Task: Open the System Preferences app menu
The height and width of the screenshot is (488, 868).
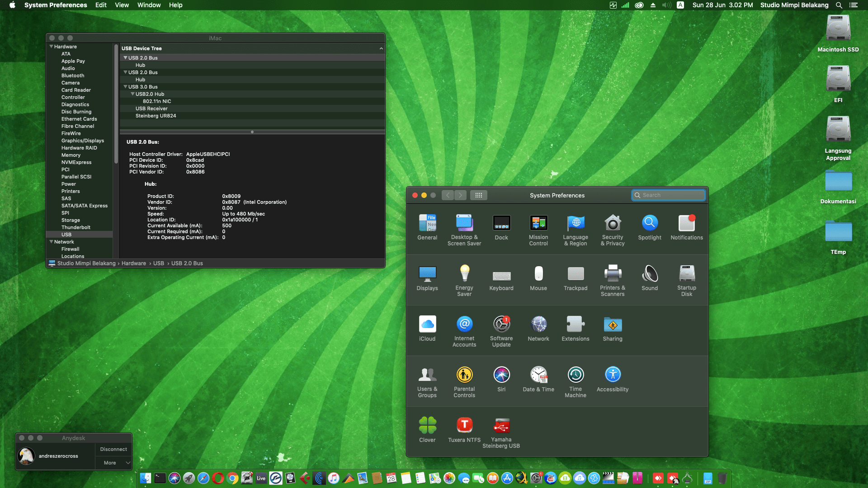Action: pos(56,5)
